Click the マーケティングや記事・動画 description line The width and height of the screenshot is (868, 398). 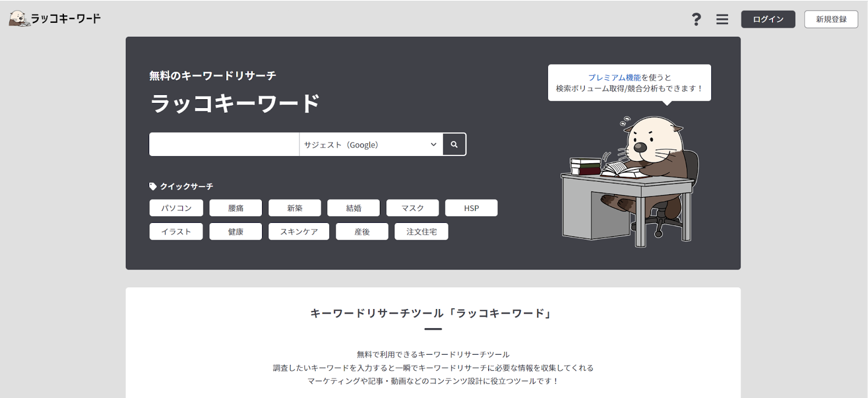click(x=433, y=381)
